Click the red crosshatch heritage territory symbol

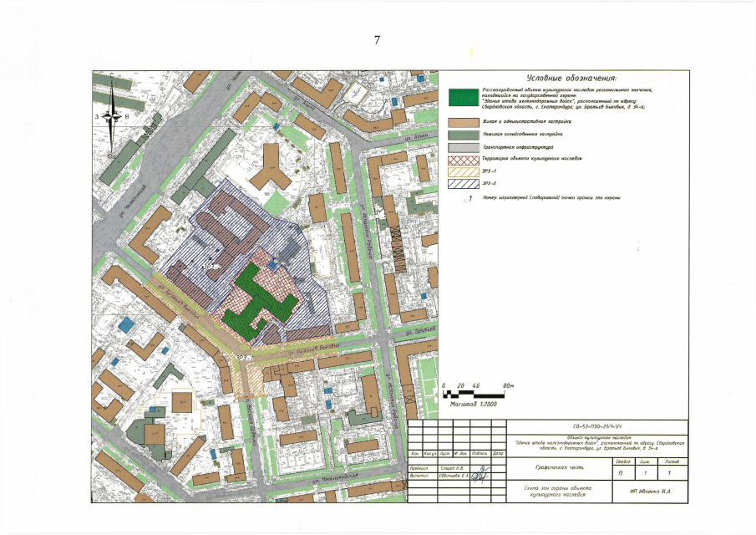[x=462, y=160]
